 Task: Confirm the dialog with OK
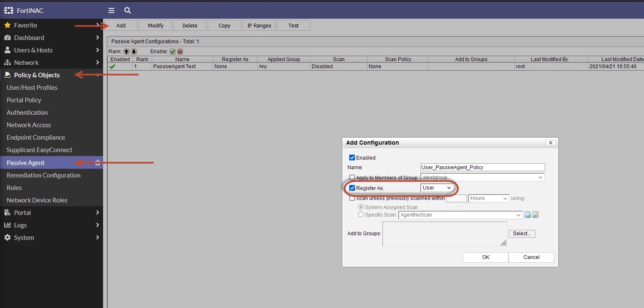pos(486,257)
